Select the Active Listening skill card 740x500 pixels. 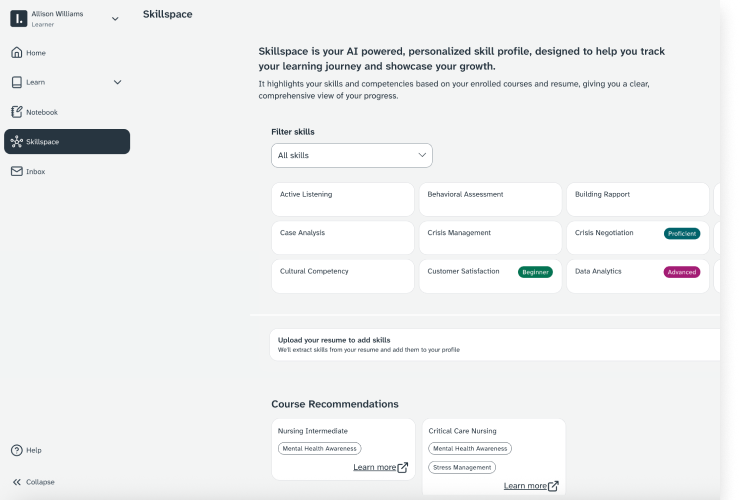(342, 199)
